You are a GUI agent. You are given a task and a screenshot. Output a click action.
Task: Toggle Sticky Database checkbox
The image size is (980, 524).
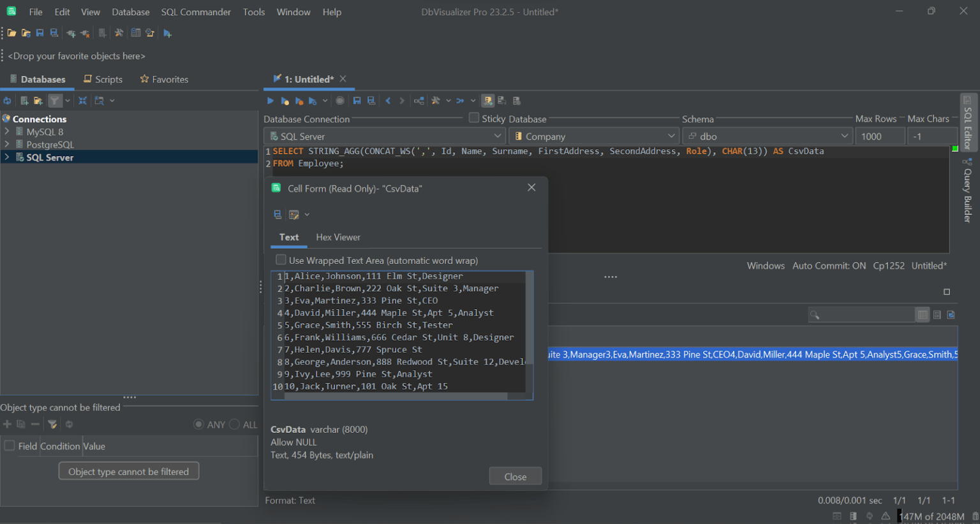pyautogui.click(x=474, y=118)
